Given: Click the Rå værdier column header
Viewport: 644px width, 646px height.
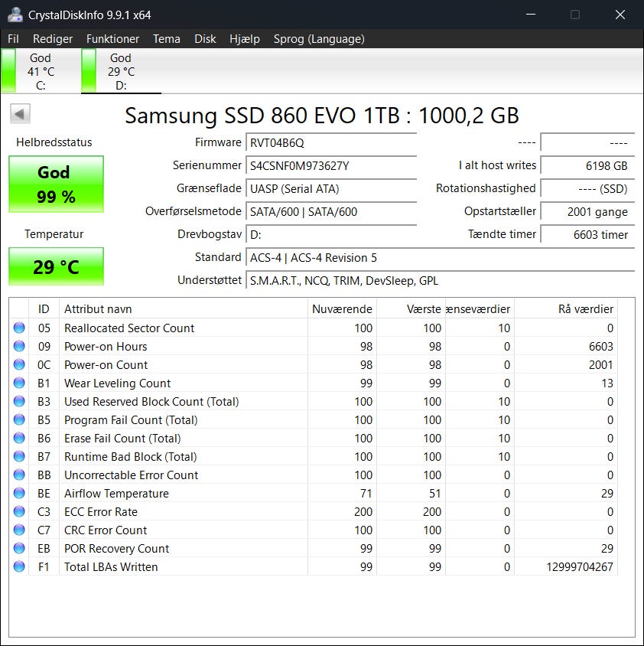Looking at the screenshot, I should (565, 309).
